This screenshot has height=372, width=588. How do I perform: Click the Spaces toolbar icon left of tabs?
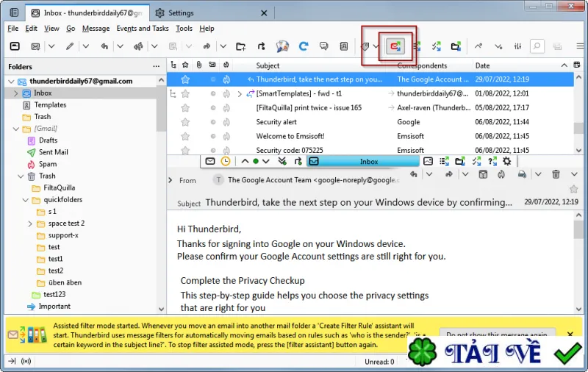[14, 12]
